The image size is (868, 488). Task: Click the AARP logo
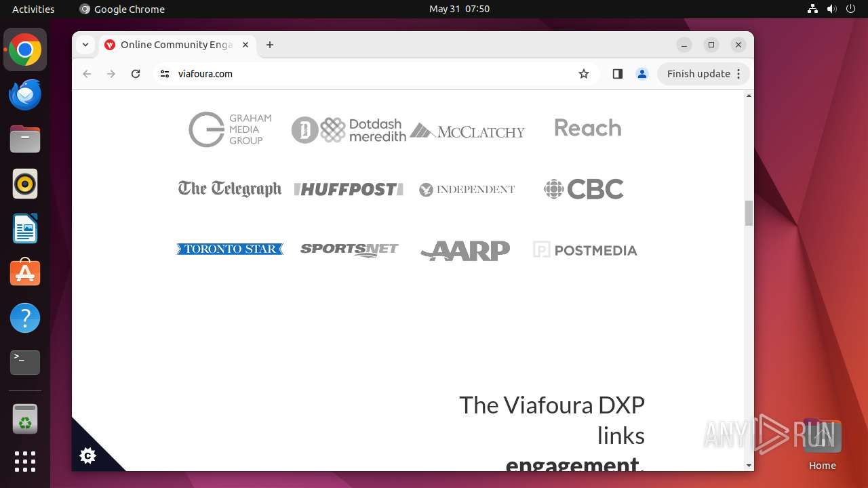465,250
